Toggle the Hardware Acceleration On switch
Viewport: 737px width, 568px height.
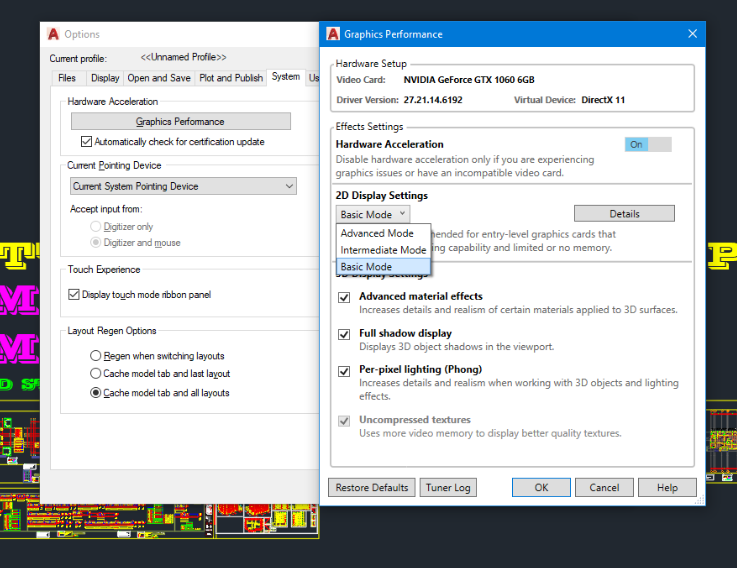click(648, 144)
